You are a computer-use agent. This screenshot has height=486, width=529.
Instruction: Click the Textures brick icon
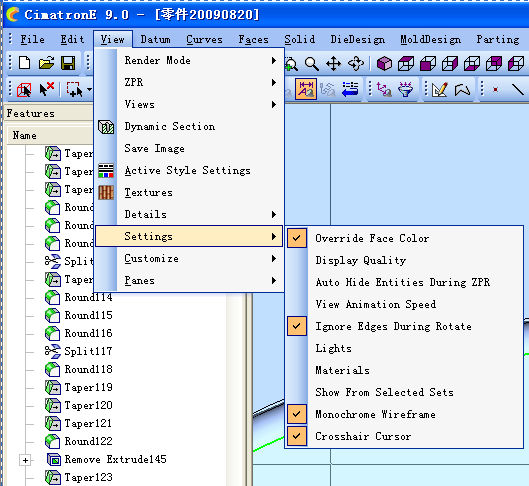[x=106, y=193]
